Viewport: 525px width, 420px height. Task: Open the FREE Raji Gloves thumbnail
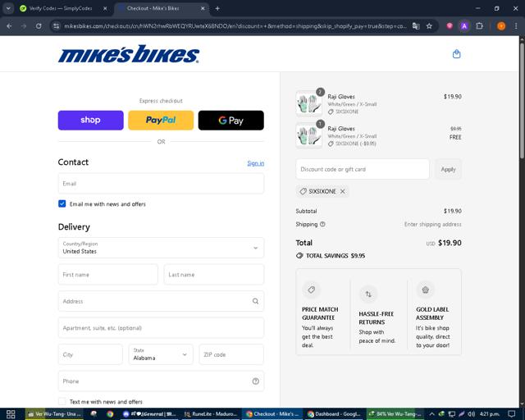tap(308, 135)
